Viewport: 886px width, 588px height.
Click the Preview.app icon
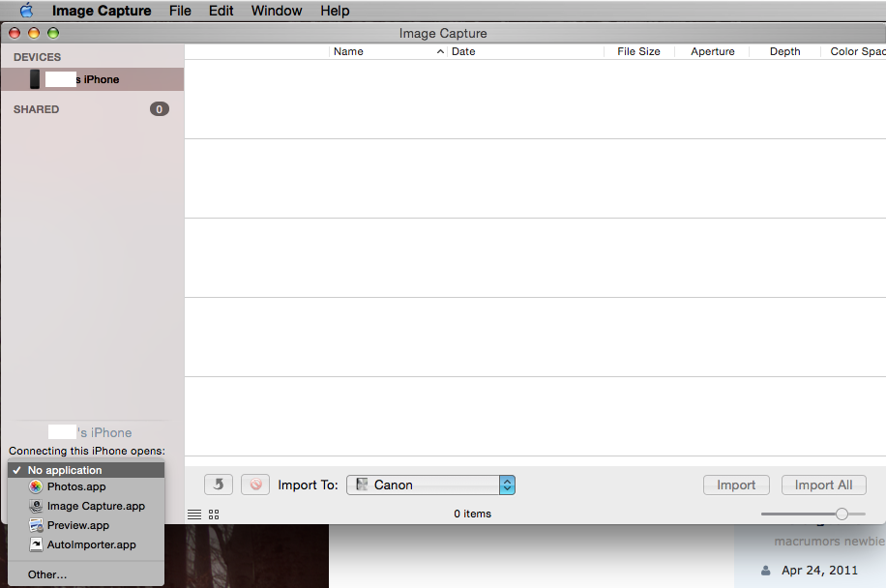pos(36,525)
